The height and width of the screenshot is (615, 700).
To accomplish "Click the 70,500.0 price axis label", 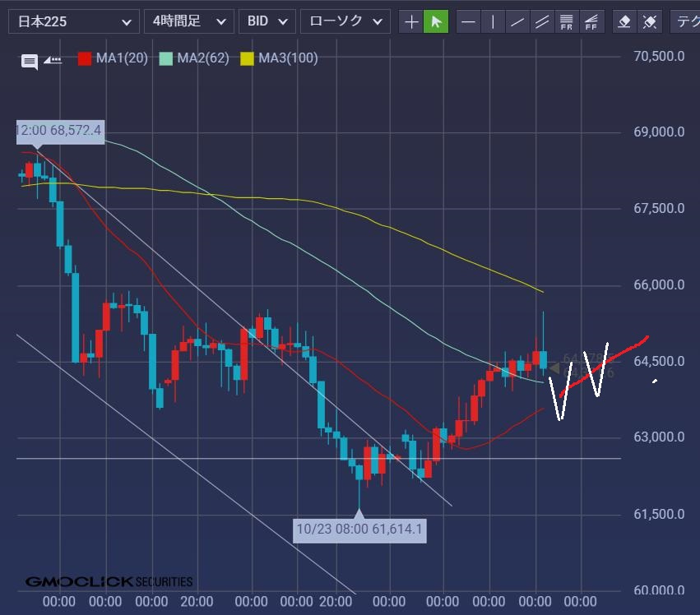I will point(659,56).
